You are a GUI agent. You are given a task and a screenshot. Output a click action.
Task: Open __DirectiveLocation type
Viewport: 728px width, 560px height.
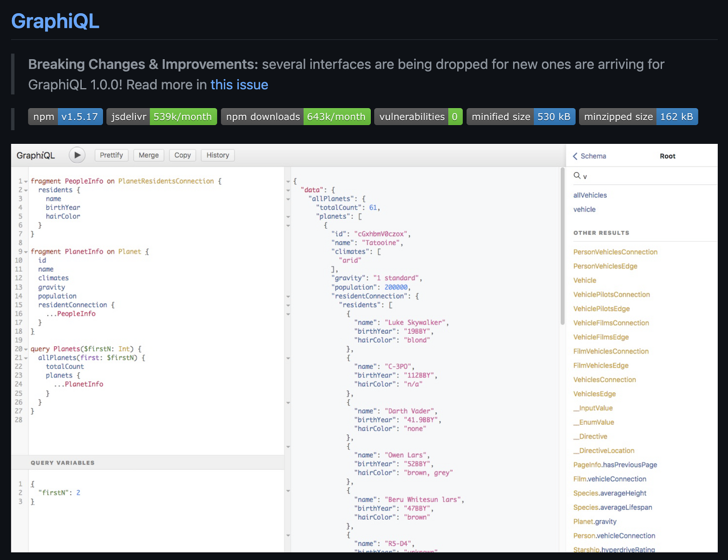pos(604,451)
